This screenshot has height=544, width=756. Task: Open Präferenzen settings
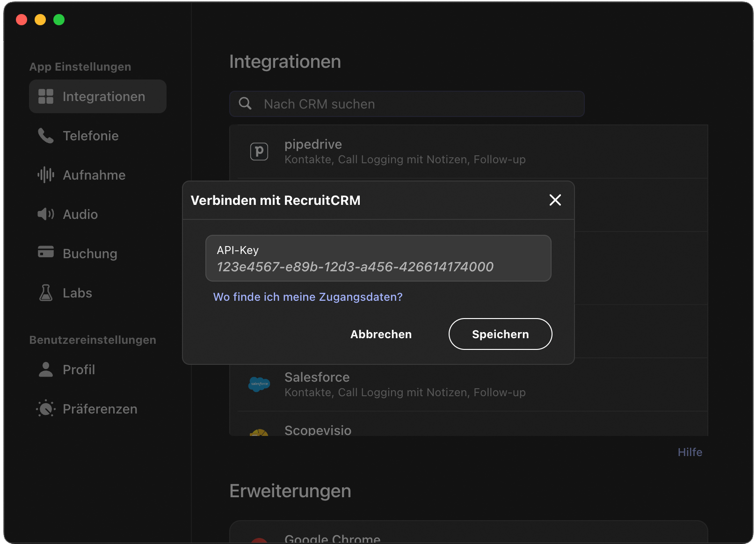(x=98, y=409)
